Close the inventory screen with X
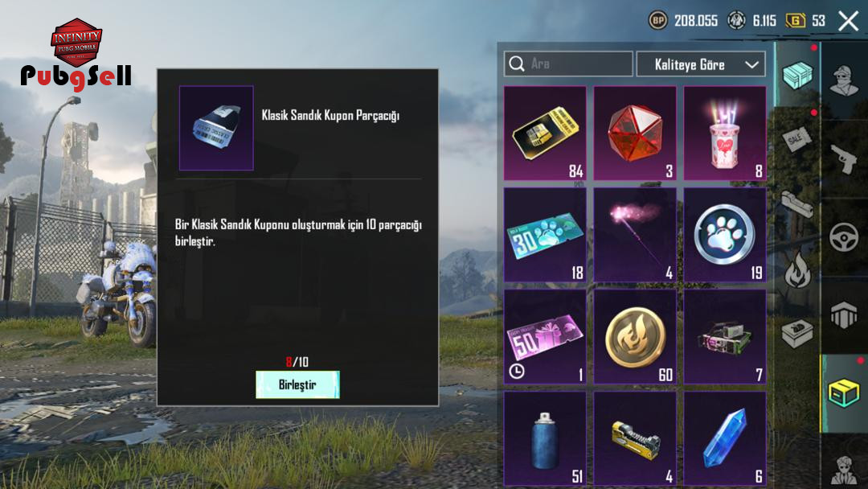Viewport: 868px width, 489px height. pos(848,21)
